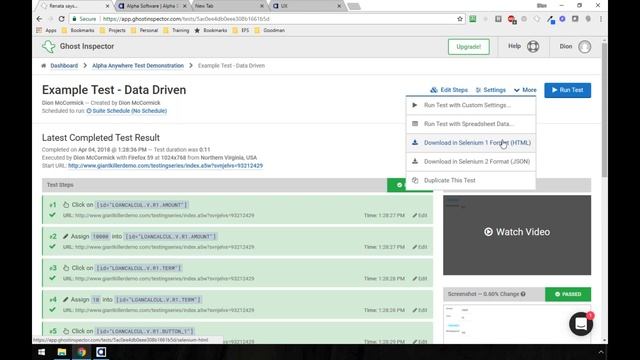Switch to Chrome in the taskbar
640x360 pixels.
(x=82, y=352)
